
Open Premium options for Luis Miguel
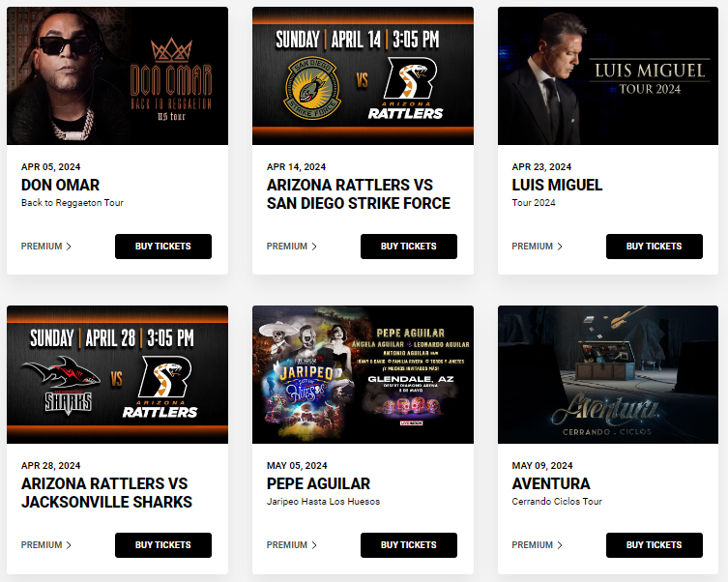[537, 247]
